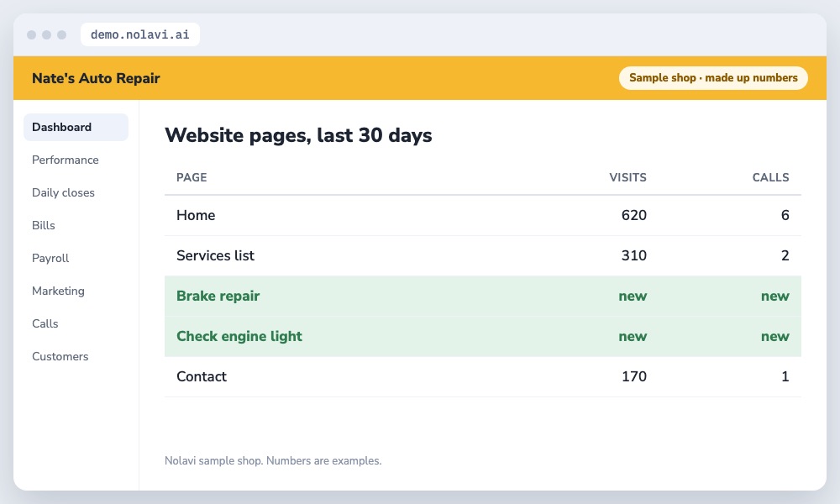Open the Dashboard sidebar item
This screenshot has height=504, width=840.
pyautogui.click(x=76, y=127)
